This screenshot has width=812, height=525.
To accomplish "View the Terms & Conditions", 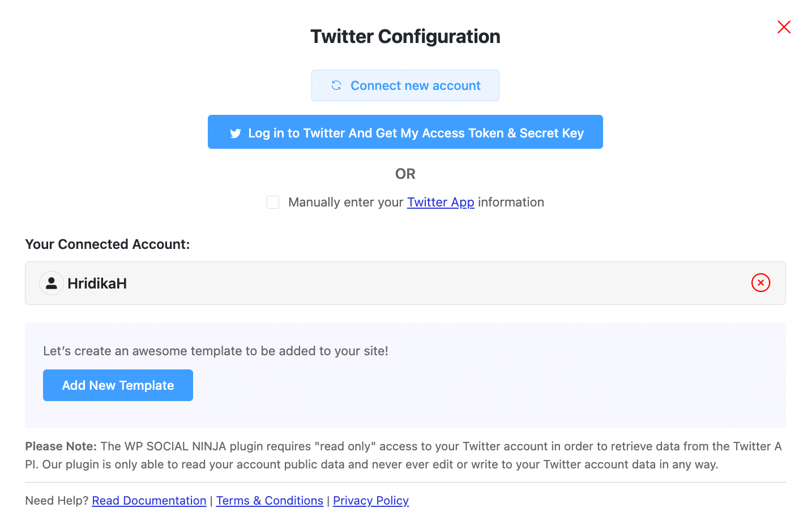I will (270, 500).
